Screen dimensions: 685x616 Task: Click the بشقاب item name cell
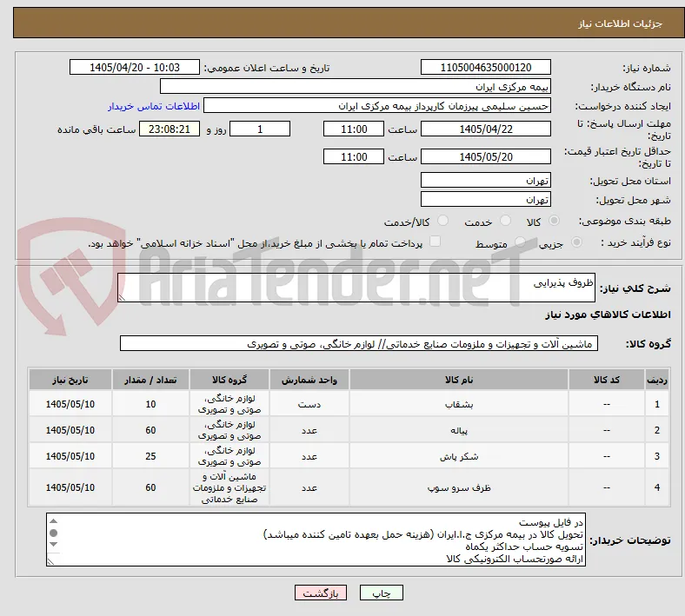459,404
